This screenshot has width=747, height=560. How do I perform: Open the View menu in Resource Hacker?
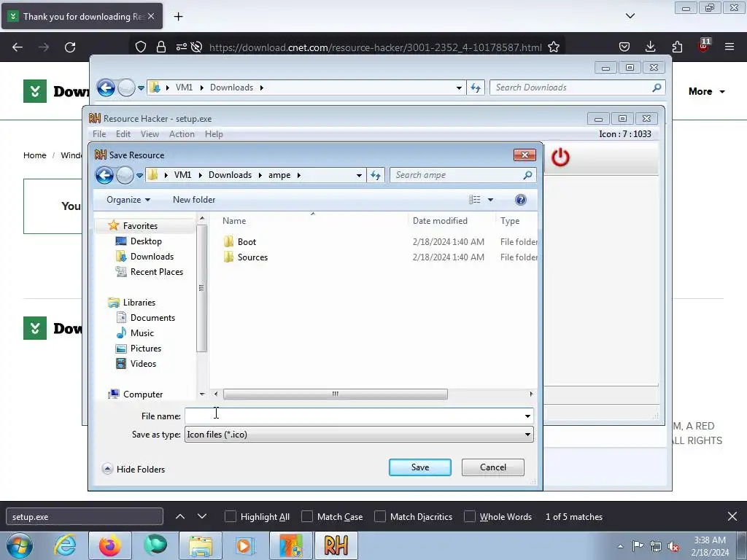[150, 134]
